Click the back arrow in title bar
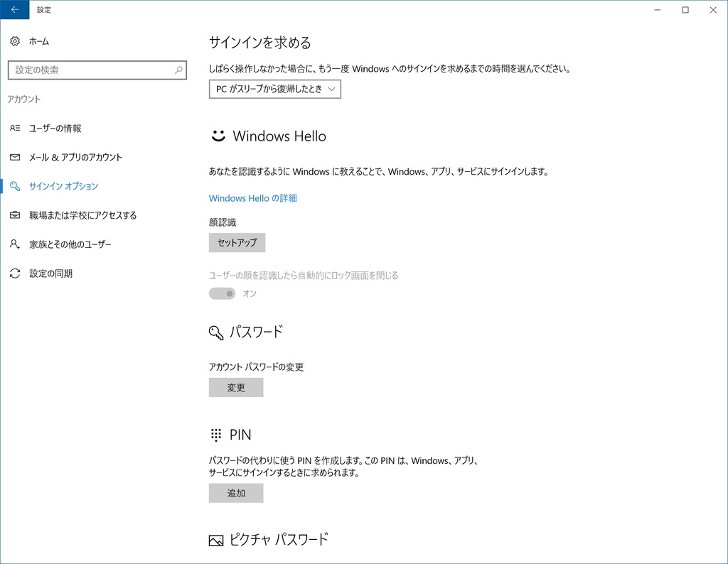The height and width of the screenshot is (564, 728). coord(14,10)
